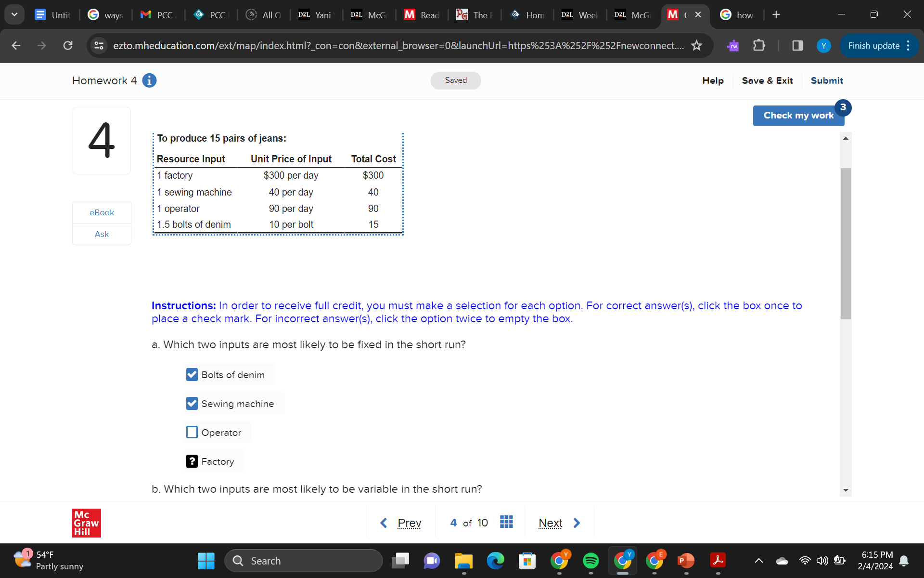This screenshot has width=924, height=578.
Task: Uncheck the Sewing machine checkbox
Action: tap(192, 403)
